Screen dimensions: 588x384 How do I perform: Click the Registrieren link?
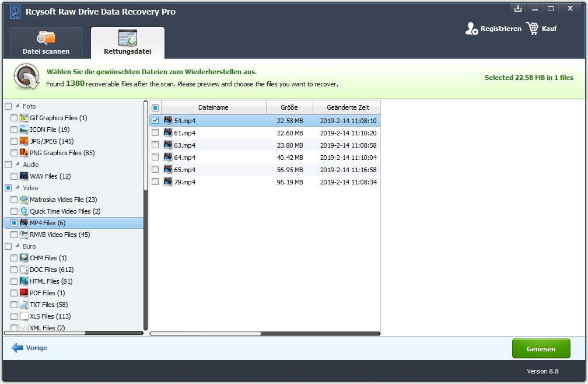point(501,29)
